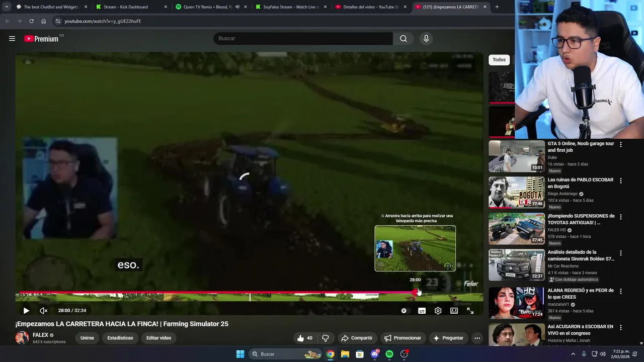
Task: Open options menu for ALANA REGRESÓ video
Action: point(620,291)
